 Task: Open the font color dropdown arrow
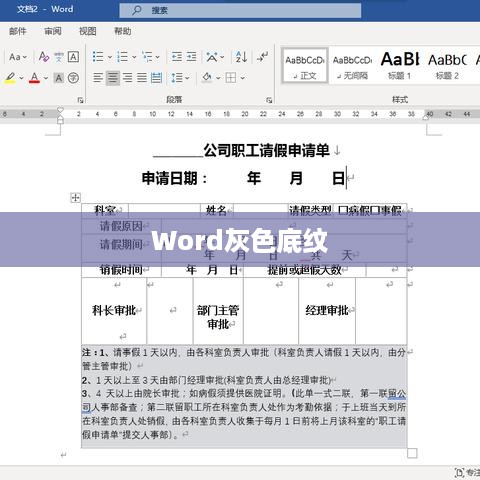point(46,78)
